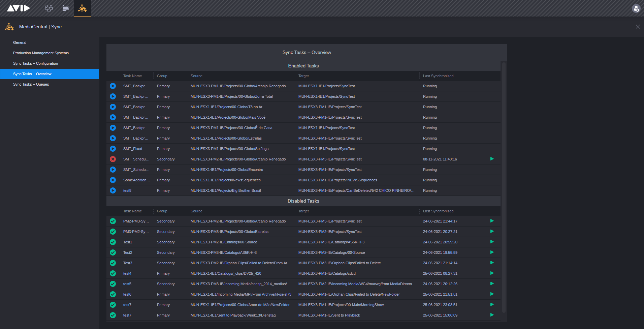
Task: Run the test6 sync task
Action: 492,294
